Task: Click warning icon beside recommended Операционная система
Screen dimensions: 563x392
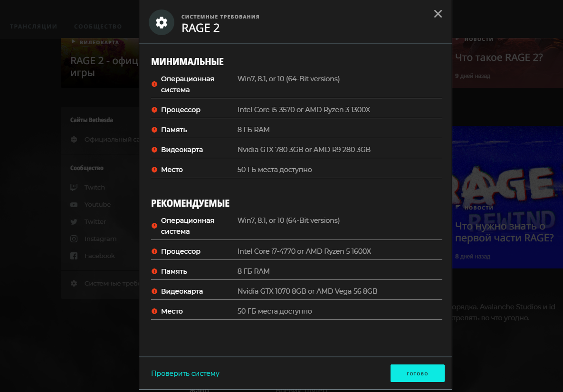Action: click(154, 226)
